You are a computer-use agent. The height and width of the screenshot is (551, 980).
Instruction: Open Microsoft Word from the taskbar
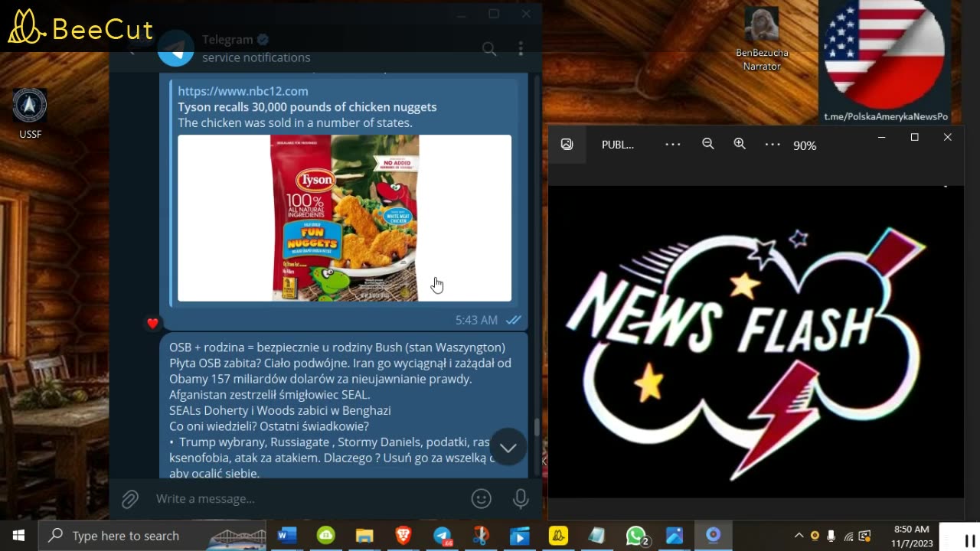click(286, 536)
